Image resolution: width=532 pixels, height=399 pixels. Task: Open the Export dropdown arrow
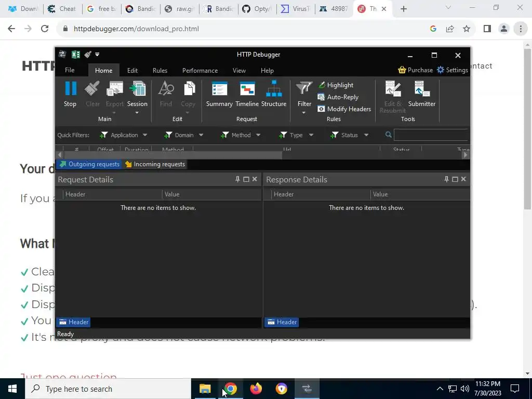114,113
